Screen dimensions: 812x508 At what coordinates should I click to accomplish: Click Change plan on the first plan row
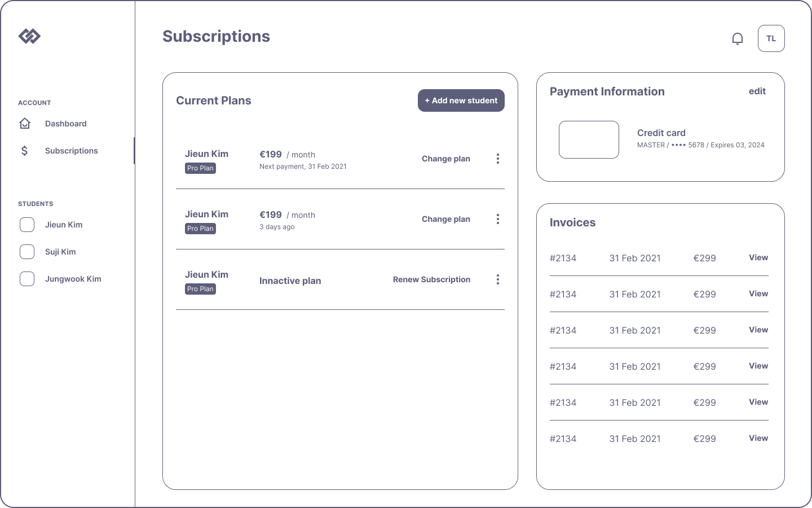pos(445,159)
